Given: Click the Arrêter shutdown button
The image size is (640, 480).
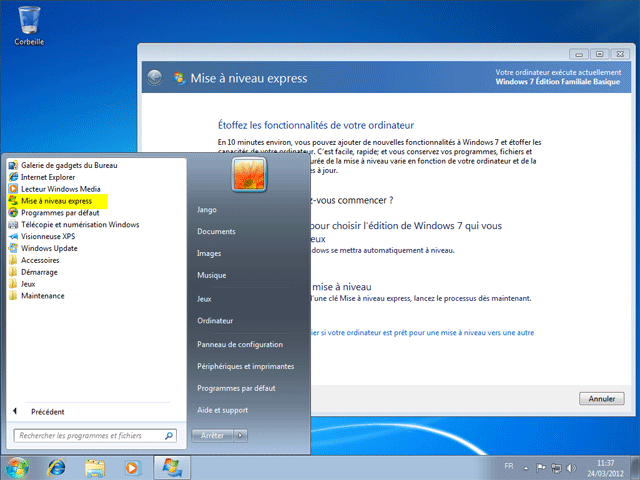Looking at the screenshot, I should pos(212,435).
